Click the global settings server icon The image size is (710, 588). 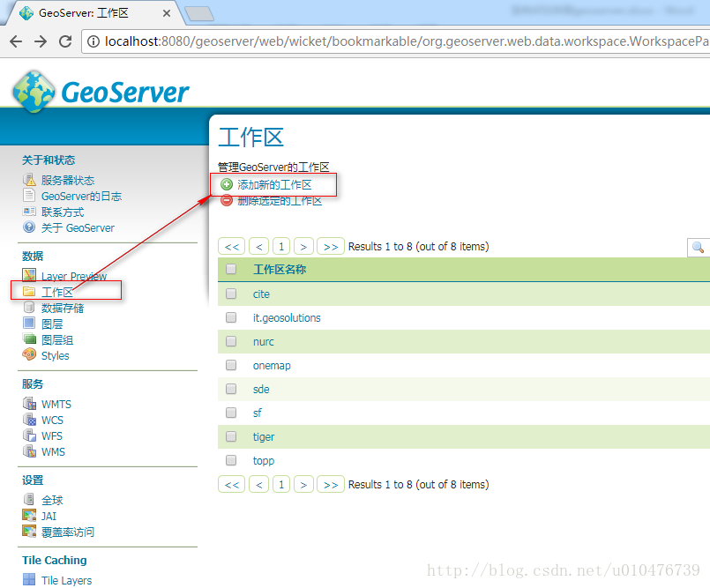click(29, 499)
